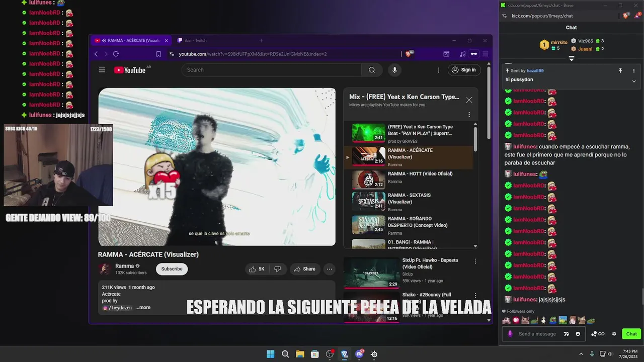Open File Explorer from the taskbar
644x362 pixels.
pyautogui.click(x=300, y=354)
